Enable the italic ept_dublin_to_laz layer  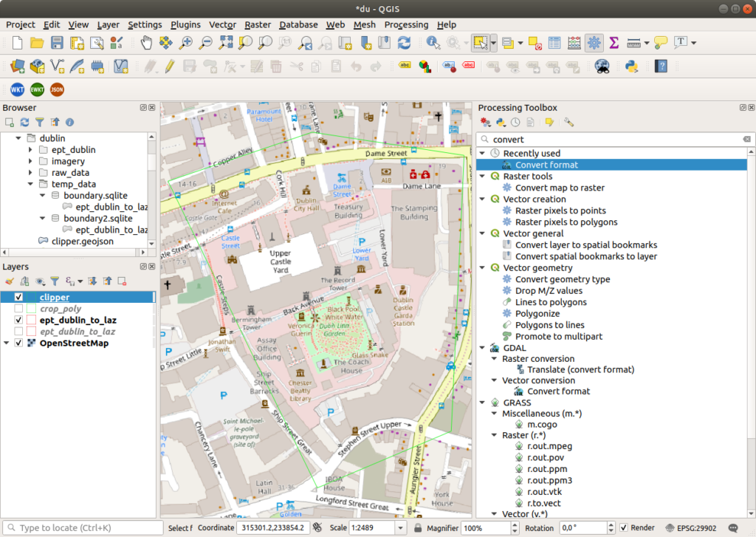click(18, 332)
